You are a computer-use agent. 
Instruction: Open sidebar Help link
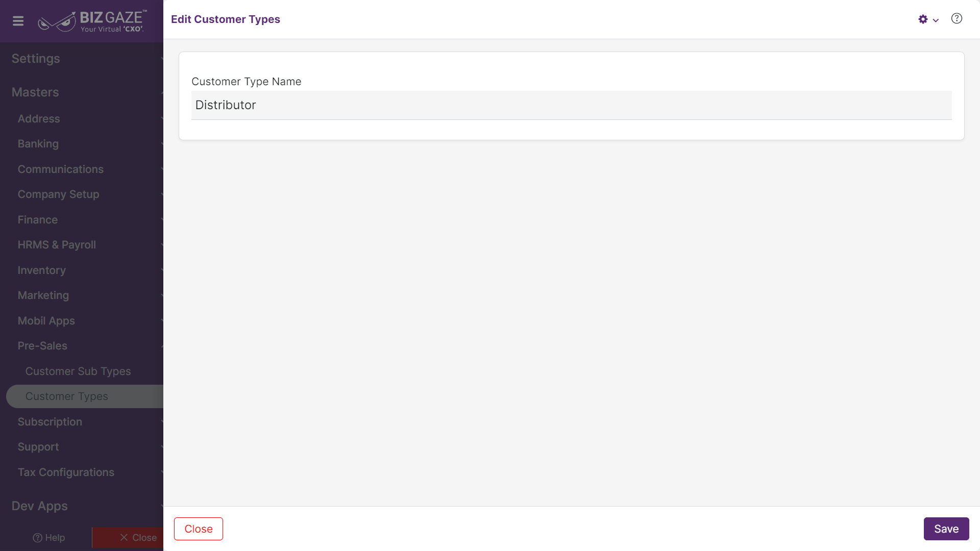coord(49,538)
